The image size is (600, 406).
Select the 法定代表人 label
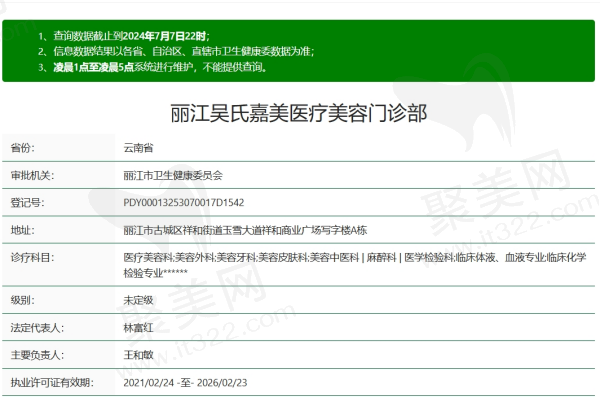38,328
